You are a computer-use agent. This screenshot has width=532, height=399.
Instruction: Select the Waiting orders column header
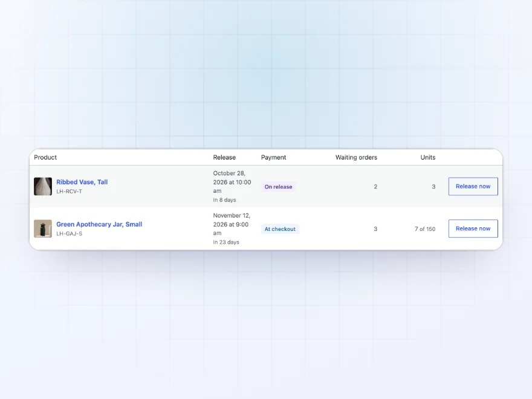(356, 157)
